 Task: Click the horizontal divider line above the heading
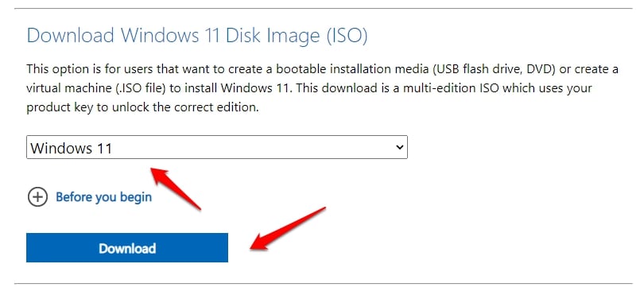(324, 8)
